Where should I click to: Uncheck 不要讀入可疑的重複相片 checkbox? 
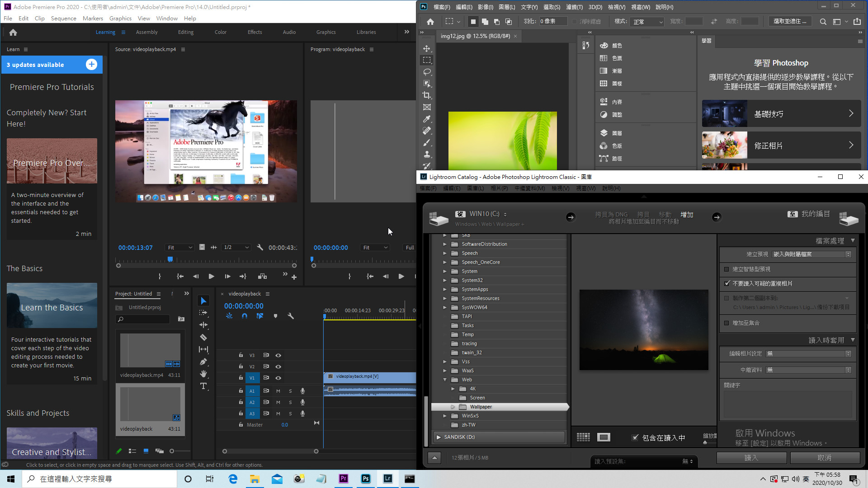[x=727, y=284]
